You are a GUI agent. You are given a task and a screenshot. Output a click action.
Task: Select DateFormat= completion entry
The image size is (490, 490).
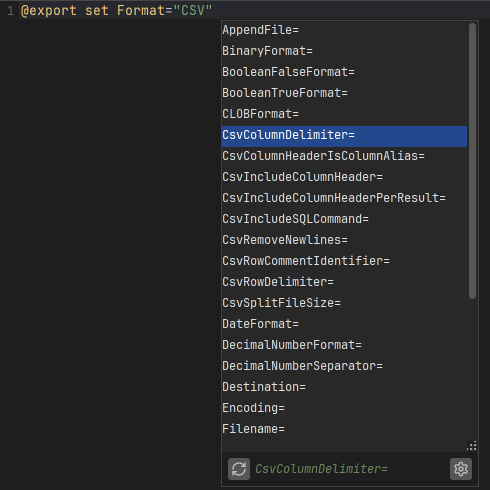344,324
